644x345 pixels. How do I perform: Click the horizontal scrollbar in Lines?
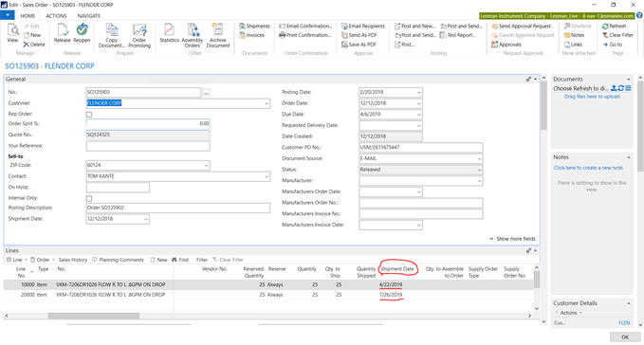pyautogui.click(x=94, y=316)
